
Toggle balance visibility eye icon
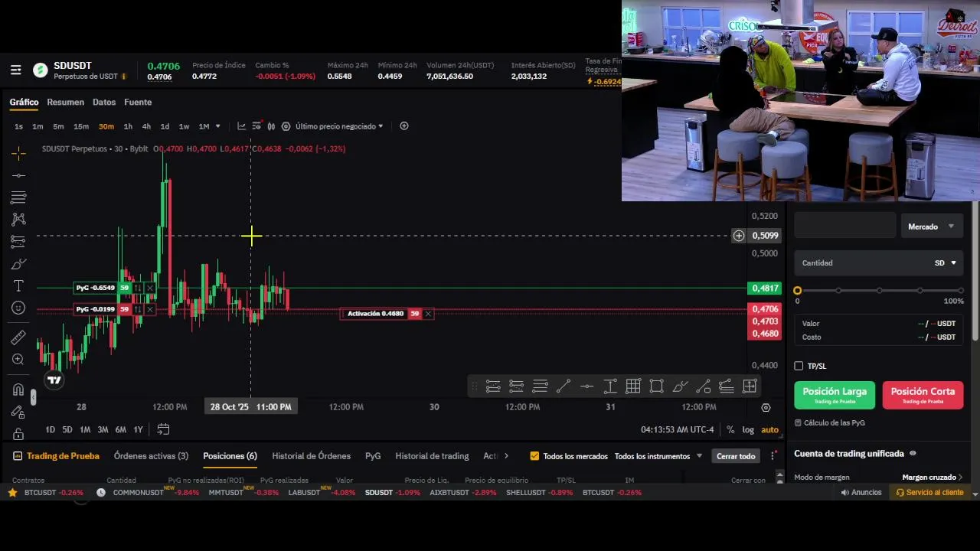tap(913, 453)
